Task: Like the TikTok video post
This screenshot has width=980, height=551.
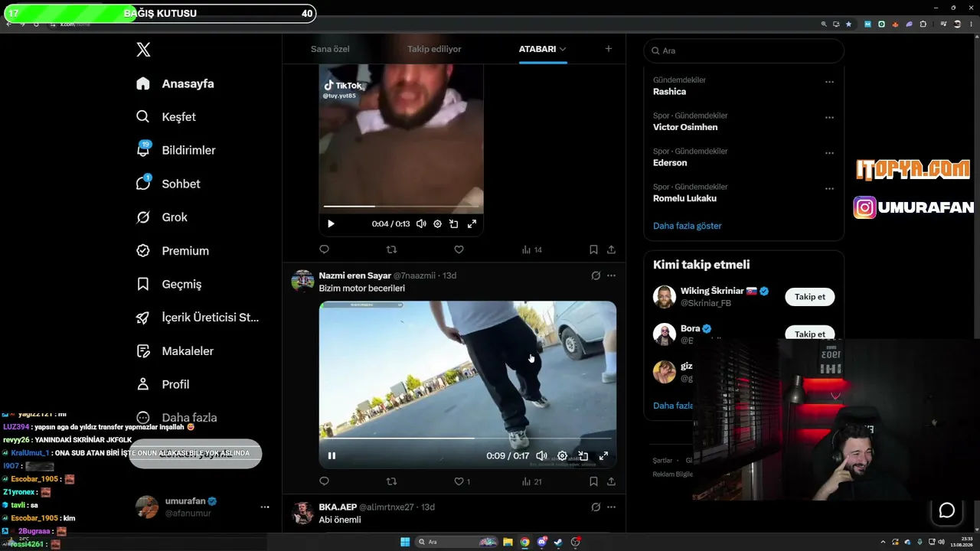Action: 459,249
